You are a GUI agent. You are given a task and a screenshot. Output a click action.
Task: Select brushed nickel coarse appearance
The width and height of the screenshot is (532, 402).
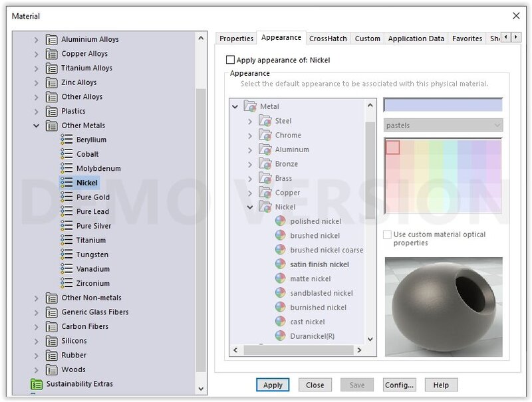tap(327, 250)
